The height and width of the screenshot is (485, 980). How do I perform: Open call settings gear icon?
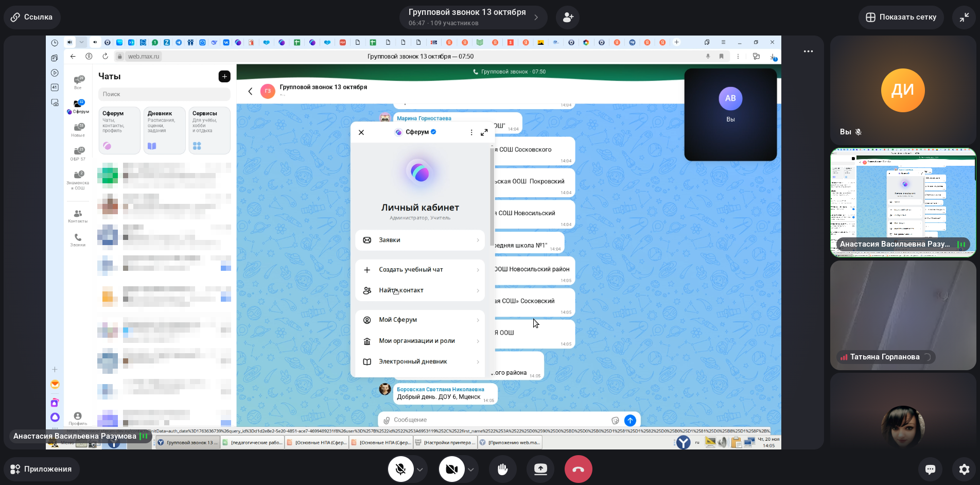coord(964,469)
